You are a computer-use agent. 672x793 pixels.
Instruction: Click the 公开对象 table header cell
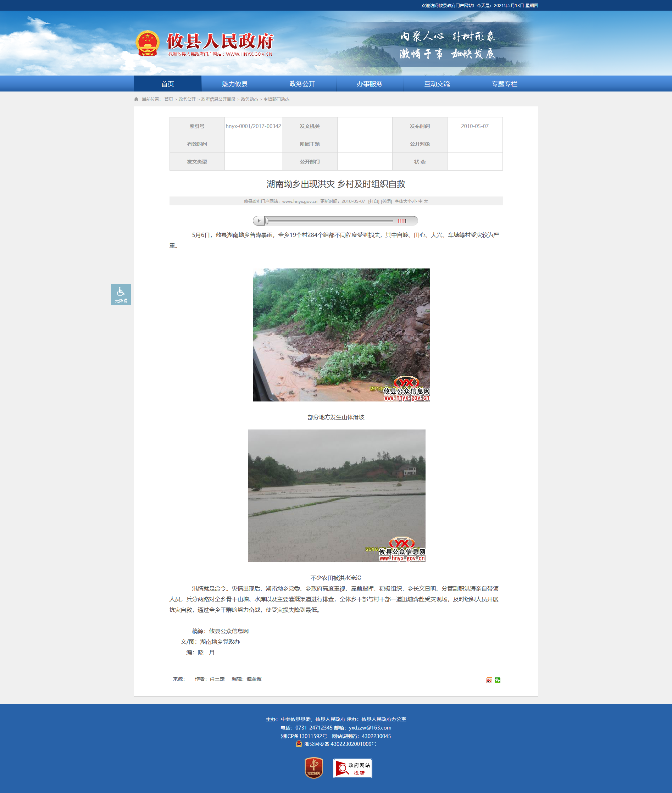[x=420, y=144]
